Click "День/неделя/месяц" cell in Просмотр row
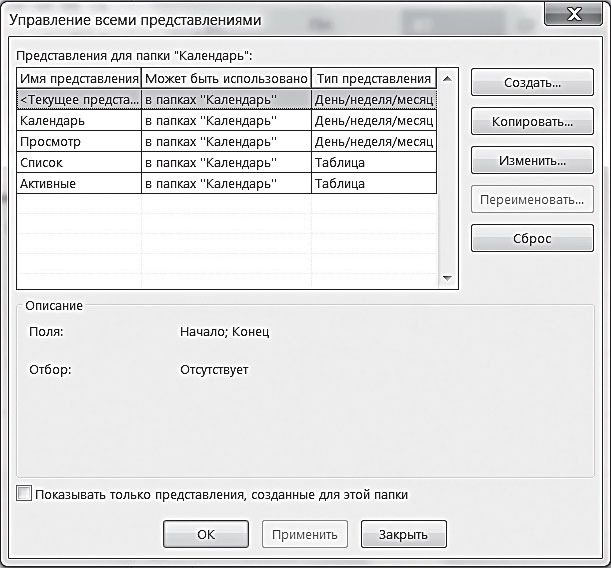 click(374, 141)
